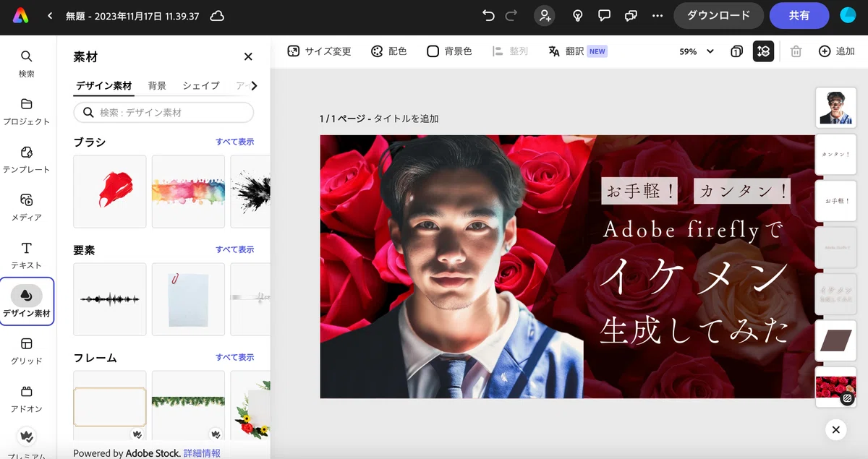Select the green garland frame asset

tap(188, 406)
